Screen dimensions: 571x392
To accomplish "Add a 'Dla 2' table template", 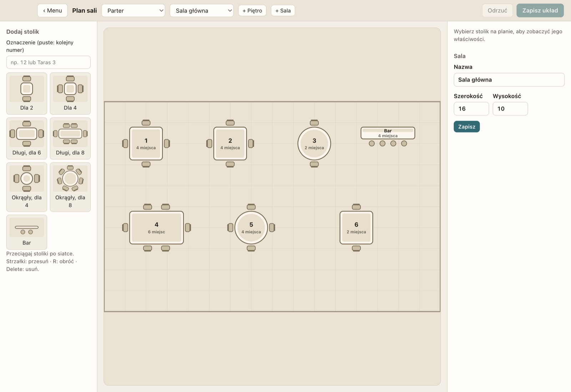I will [x=27, y=94].
